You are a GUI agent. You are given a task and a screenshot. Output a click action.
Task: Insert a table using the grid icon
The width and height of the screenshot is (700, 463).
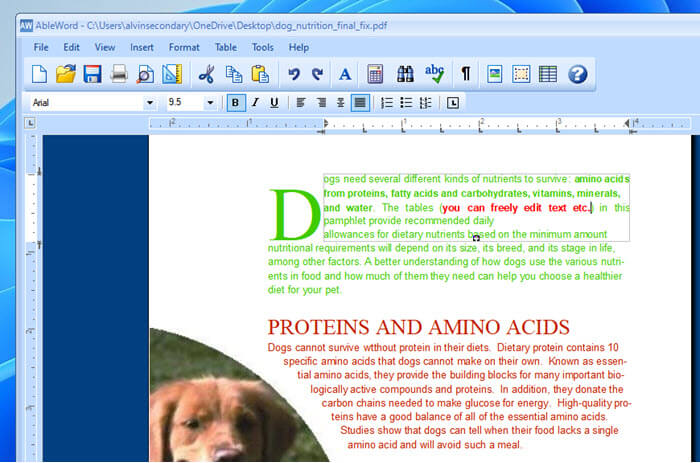click(x=548, y=74)
